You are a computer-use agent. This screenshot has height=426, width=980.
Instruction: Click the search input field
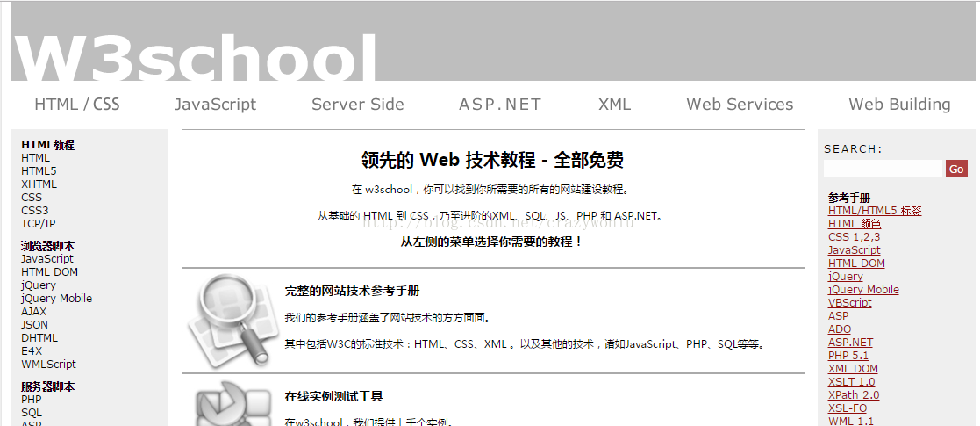(883, 169)
